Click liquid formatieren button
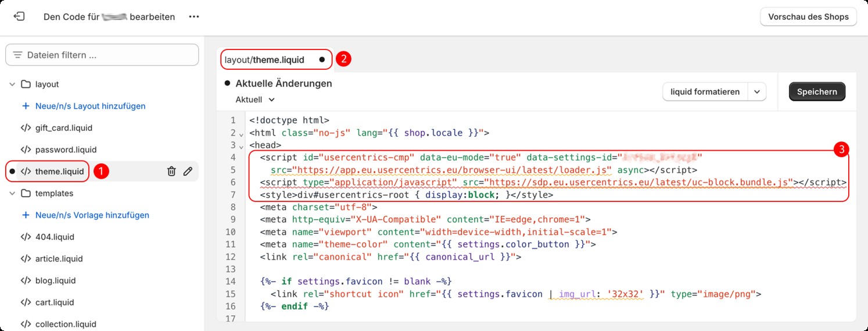 tap(705, 91)
